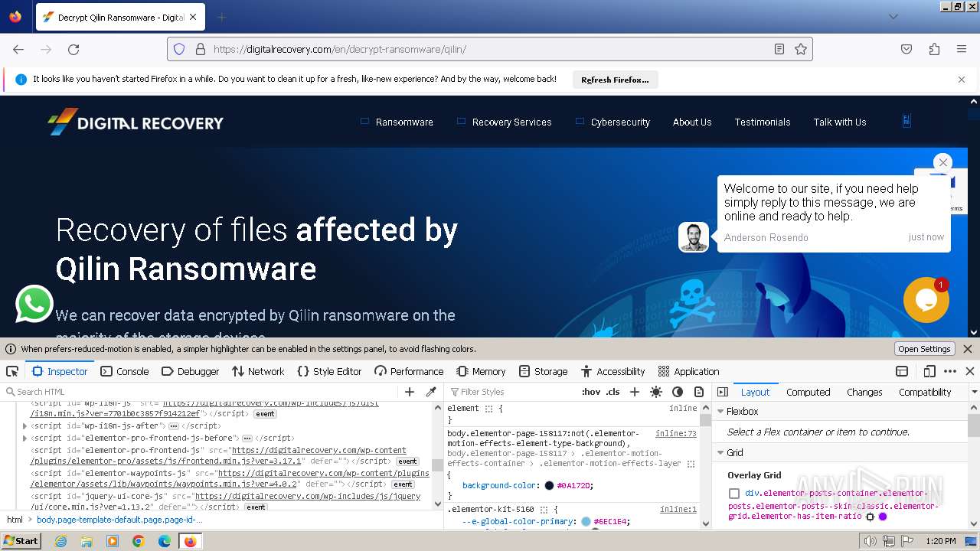The width and height of the screenshot is (980, 551).
Task: Open the tracking protection shield icon
Action: coord(179,49)
